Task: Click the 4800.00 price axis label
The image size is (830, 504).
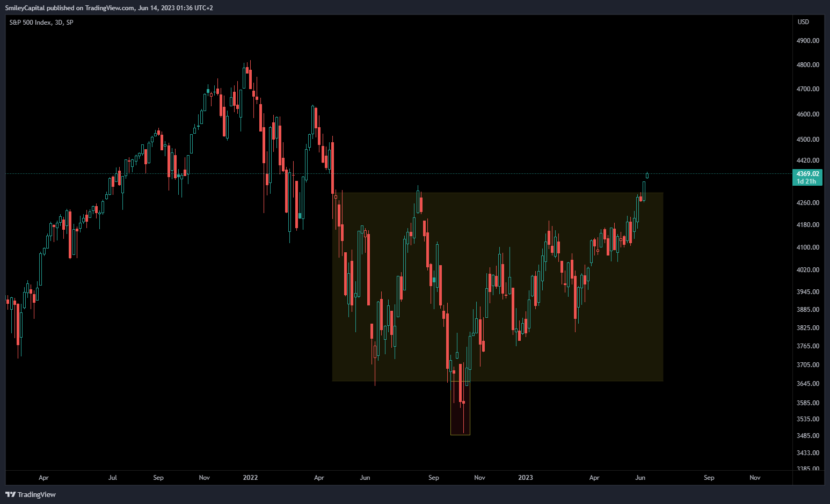Action: tap(808, 65)
